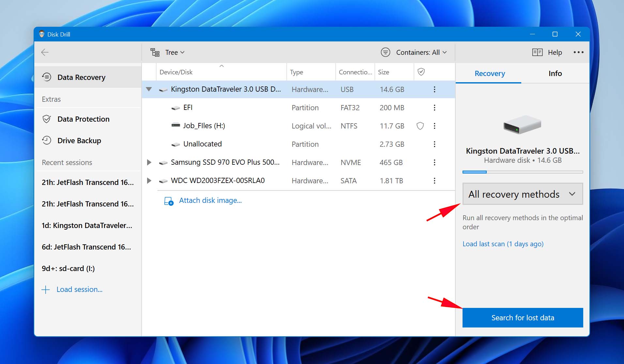Click the back arrow icon
This screenshot has height=364, width=624.
pos(45,52)
